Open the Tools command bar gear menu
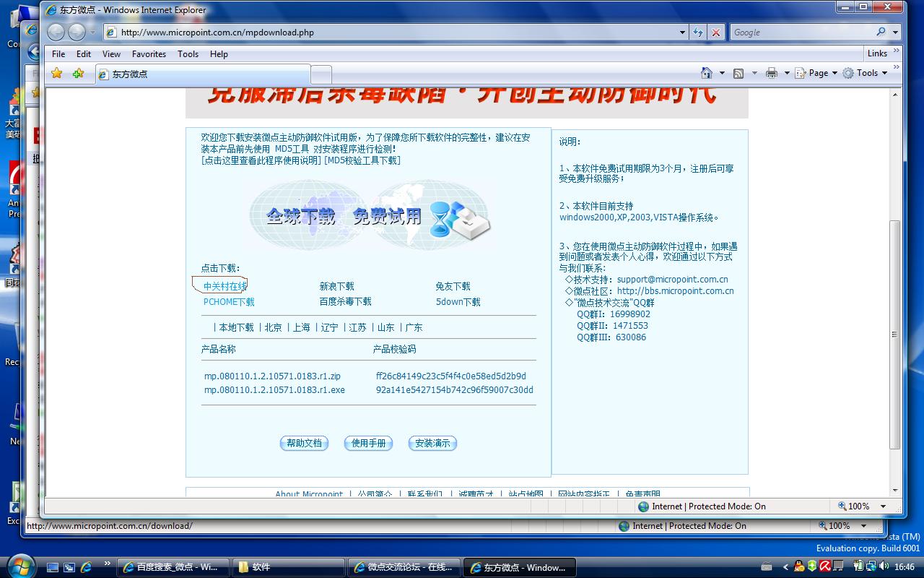Image resolution: width=924 pixels, height=578 pixels. tap(865, 73)
